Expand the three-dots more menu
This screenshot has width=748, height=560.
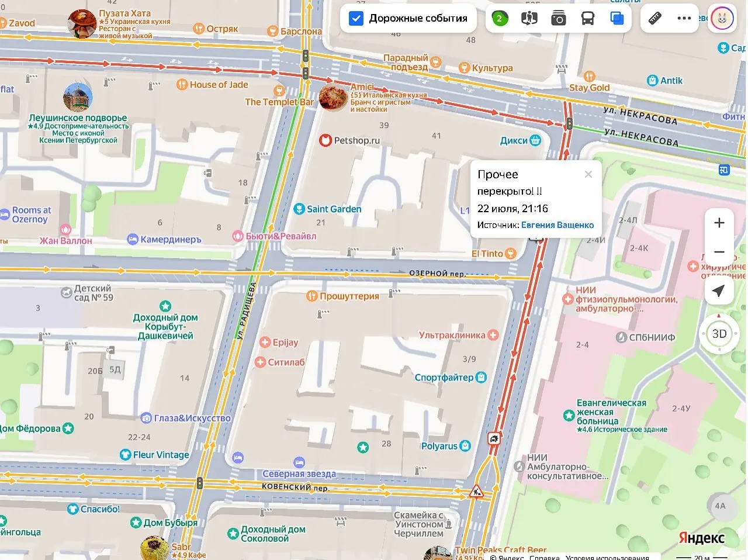(684, 19)
